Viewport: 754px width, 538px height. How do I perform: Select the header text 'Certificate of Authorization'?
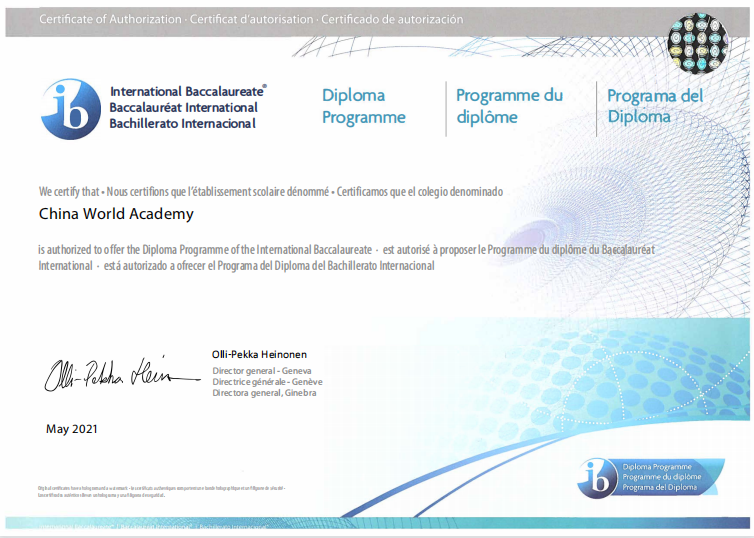coord(110,19)
